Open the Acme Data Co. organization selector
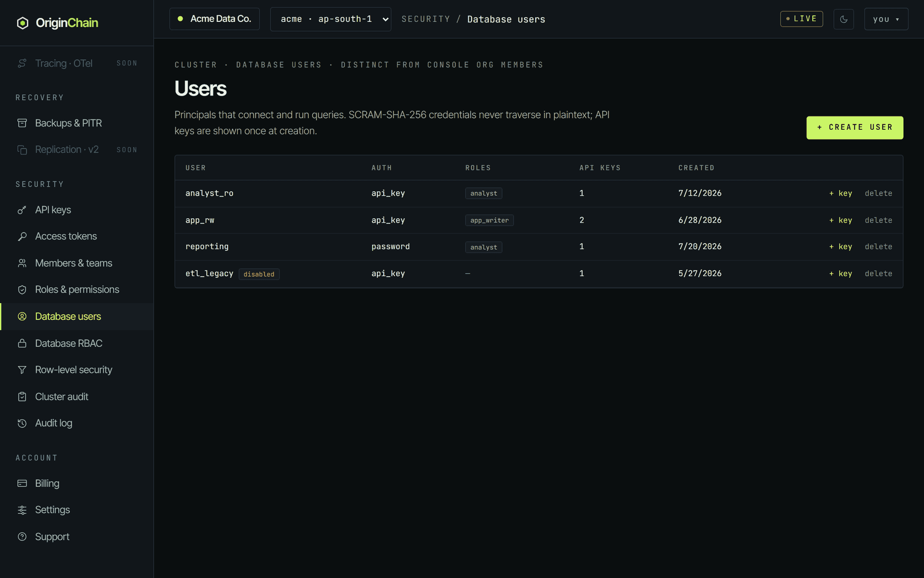This screenshot has height=578, width=924. (214, 19)
